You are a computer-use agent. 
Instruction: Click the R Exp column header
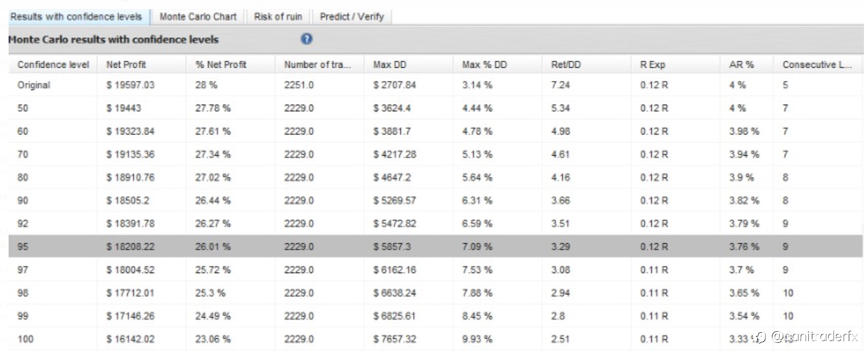653,65
